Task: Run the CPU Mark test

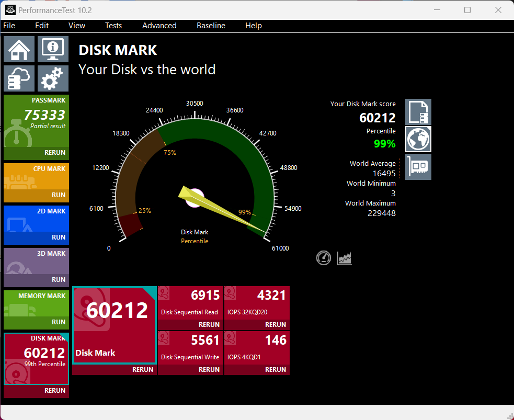Action: (58, 195)
